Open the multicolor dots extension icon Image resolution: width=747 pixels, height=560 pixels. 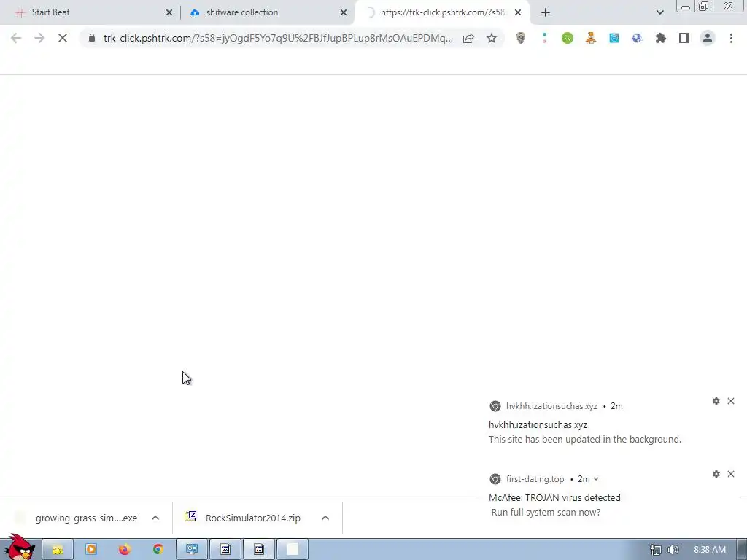[x=544, y=38]
